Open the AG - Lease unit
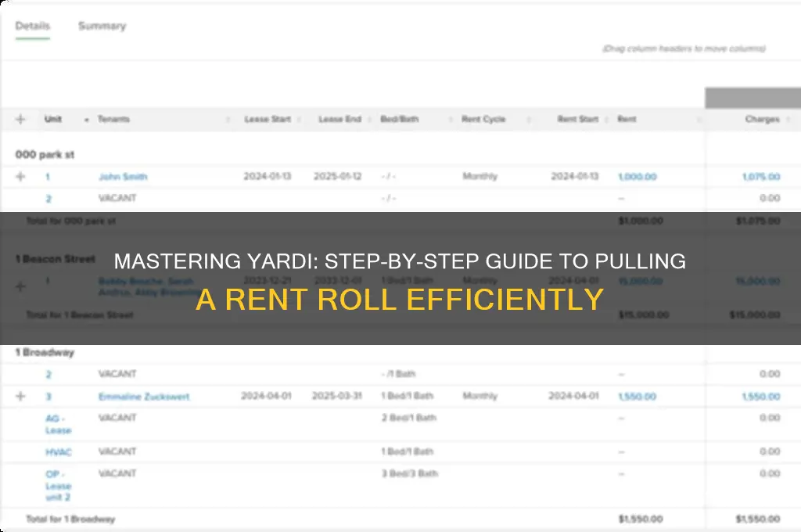Viewport: 801px width, 532px height. coord(58,424)
